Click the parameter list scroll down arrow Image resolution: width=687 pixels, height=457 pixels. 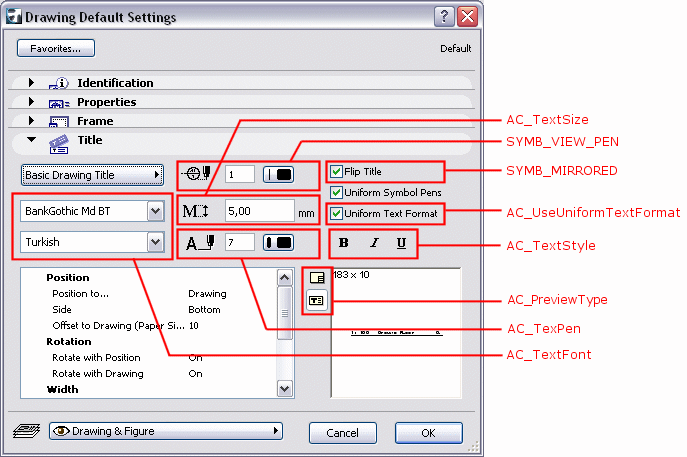285,389
